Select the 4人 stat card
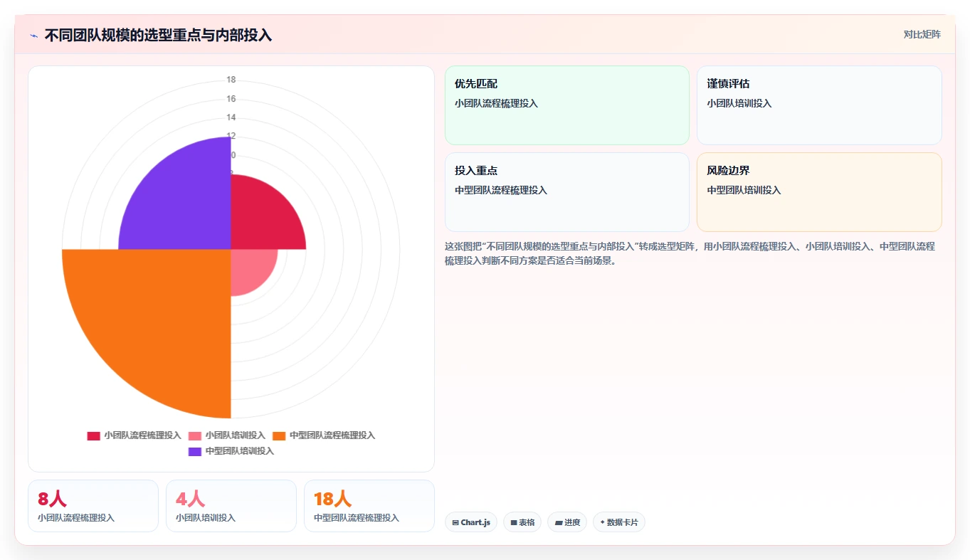Image resolution: width=970 pixels, height=560 pixels. coord(231,506)
